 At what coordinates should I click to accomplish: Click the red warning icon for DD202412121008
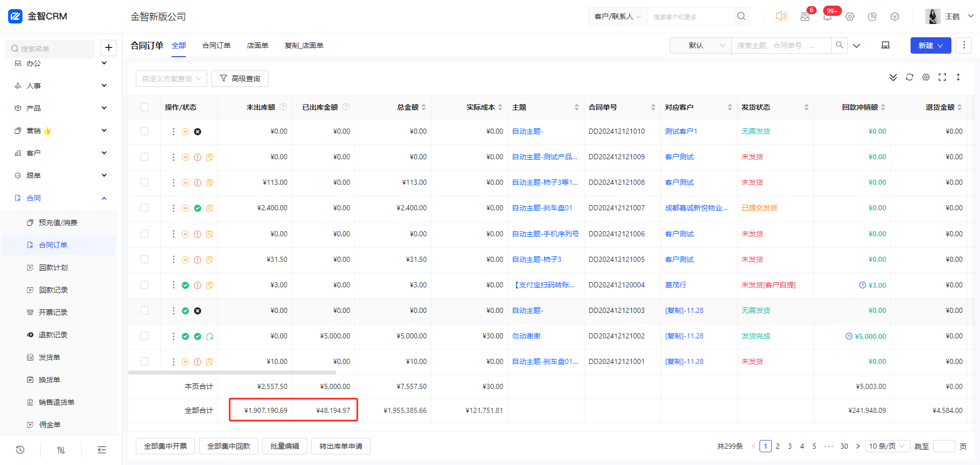coord(198,183)
